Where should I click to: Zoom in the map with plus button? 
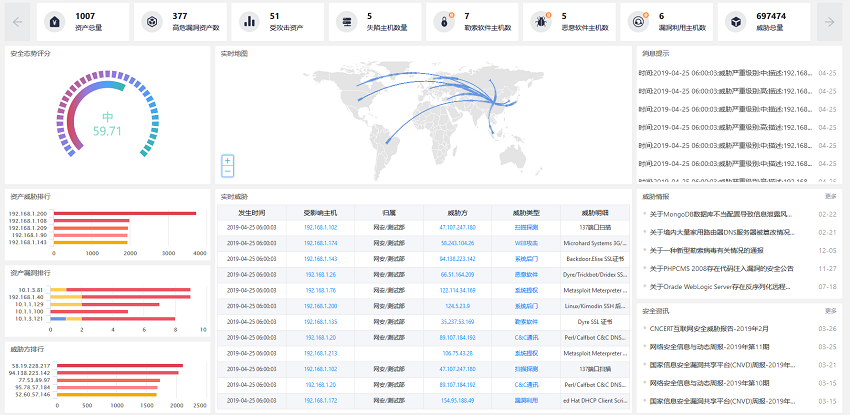(x=228, y=160)
